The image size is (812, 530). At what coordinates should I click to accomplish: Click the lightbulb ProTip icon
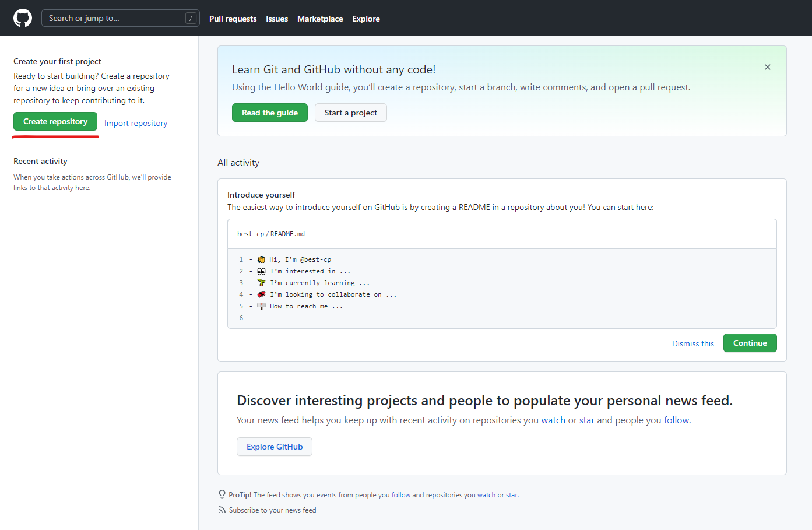click(x=222, y=494)
